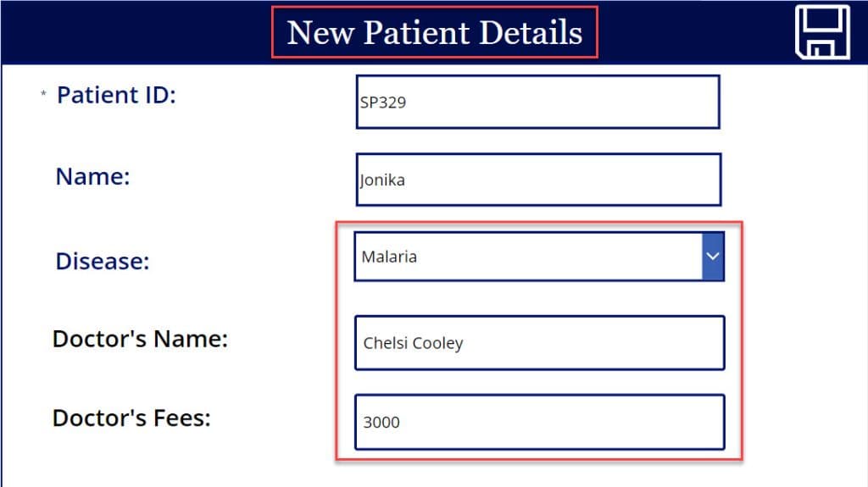This screenshot has height=487, width=868.
Task: Click the Malaria selected value text
Action: tap(389, 257)
